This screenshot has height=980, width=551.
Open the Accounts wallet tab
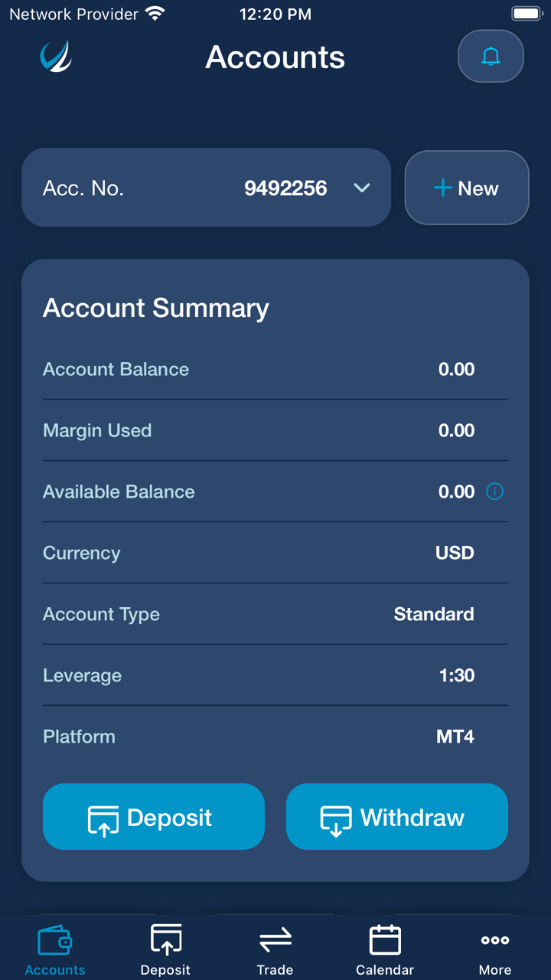[x=55, y=948]
